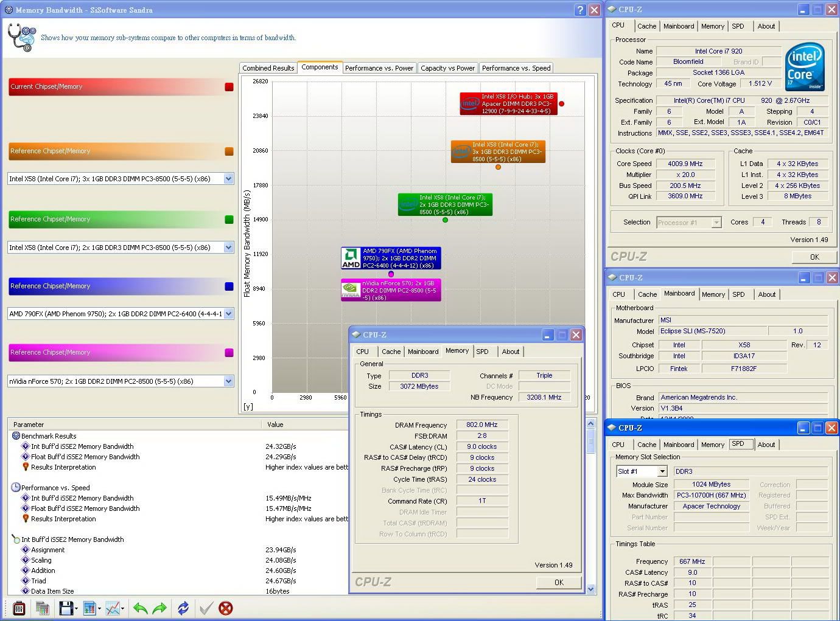Screen dimensions: 840x621
Task: Click the 4009.9 MHz Core Speed field
Action: pos(685,164)
